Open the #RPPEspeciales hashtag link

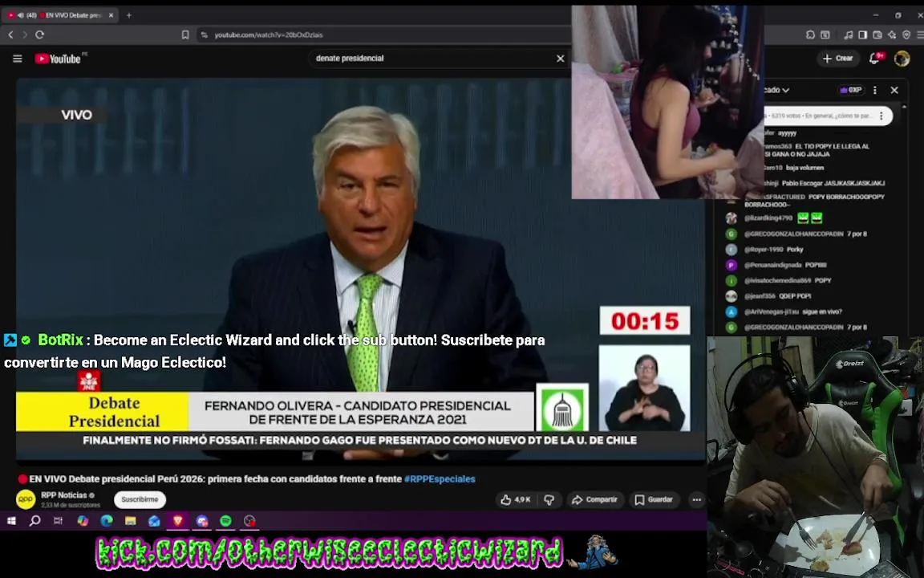pos(440,479)
